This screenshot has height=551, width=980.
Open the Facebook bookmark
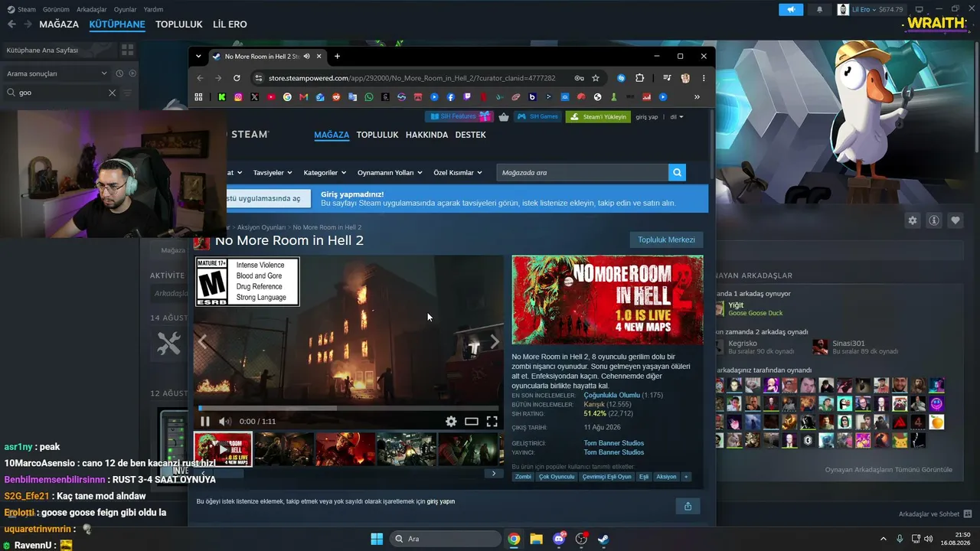point(450,97)
